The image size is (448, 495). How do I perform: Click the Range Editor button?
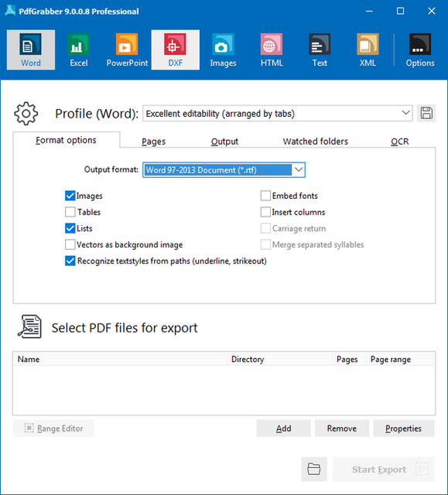coord(53,428)
